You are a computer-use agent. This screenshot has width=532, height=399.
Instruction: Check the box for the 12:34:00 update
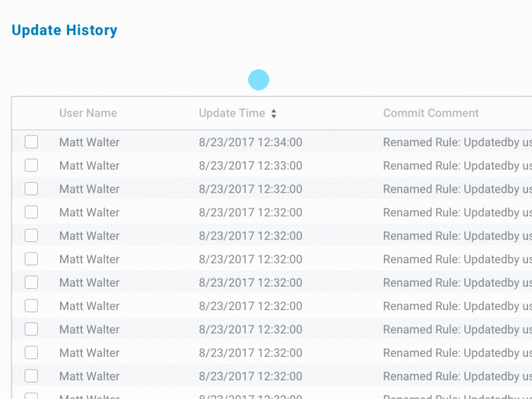[x=31, y=142]
